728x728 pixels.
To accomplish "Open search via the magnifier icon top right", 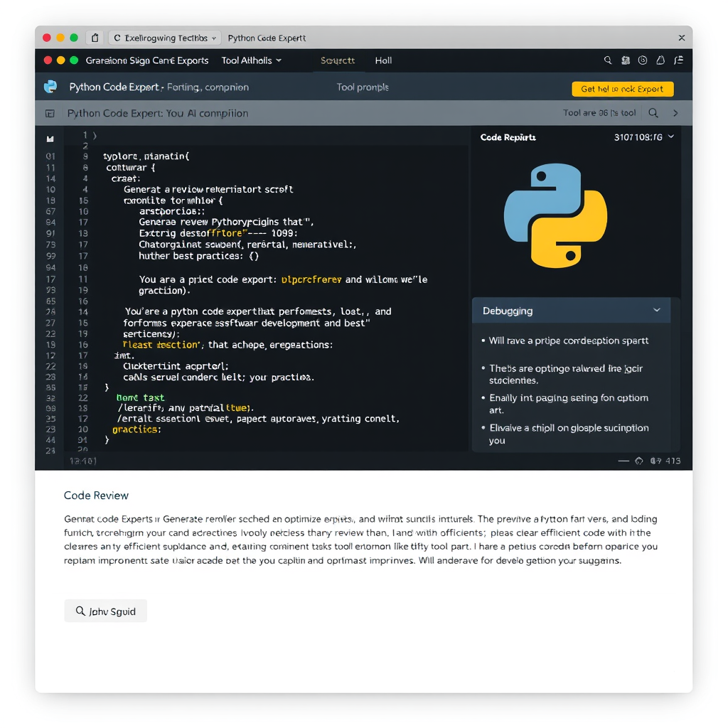I will [608, 60].
